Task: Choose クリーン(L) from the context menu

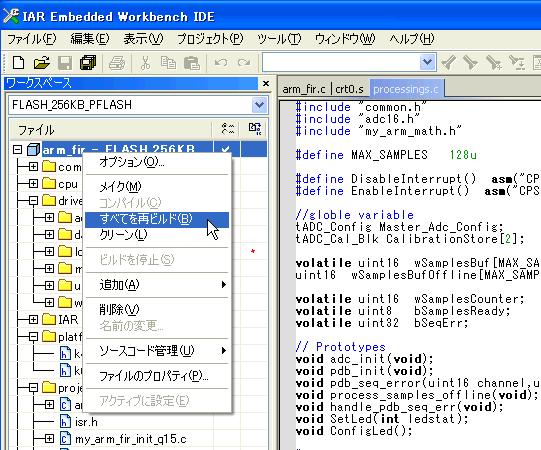Action: pyautogui.click(x=157, y=235)
